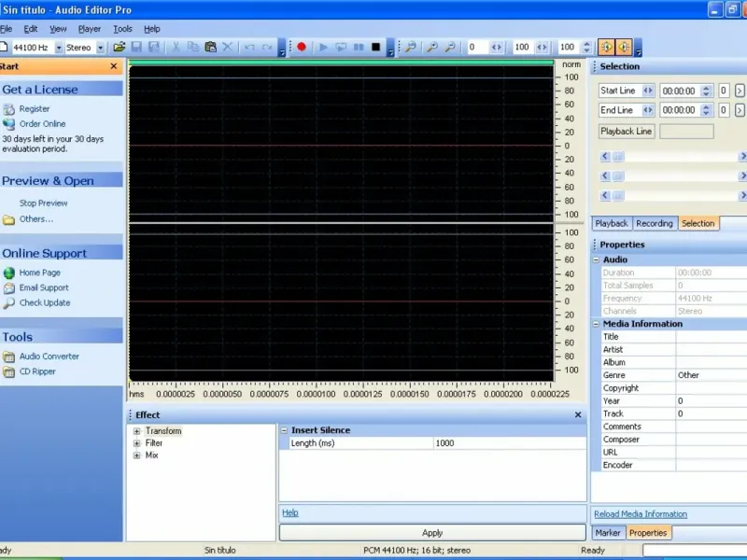Open the Tools menu

pos(122,29)
